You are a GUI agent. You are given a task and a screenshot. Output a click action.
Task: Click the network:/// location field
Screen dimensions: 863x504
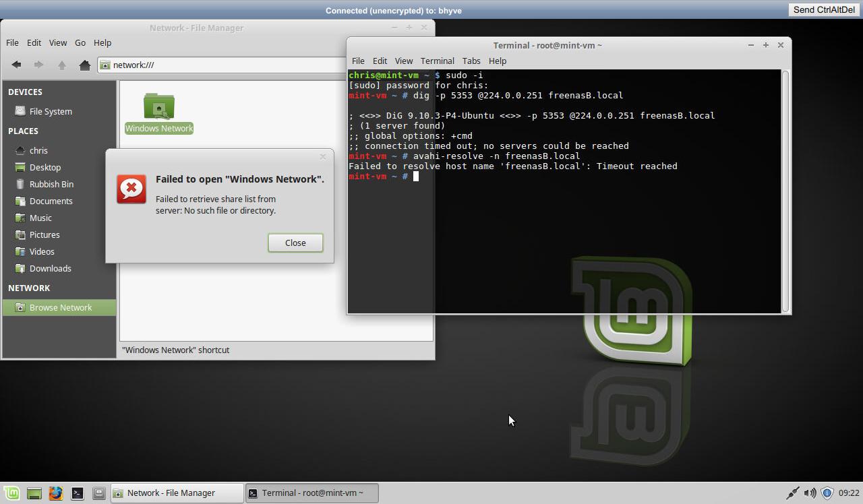tap(222, 65)
